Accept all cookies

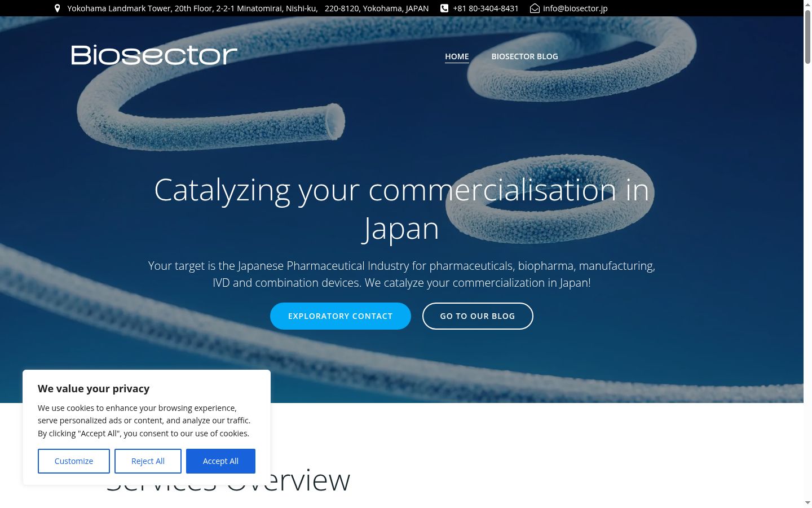[x=220, y=461]
